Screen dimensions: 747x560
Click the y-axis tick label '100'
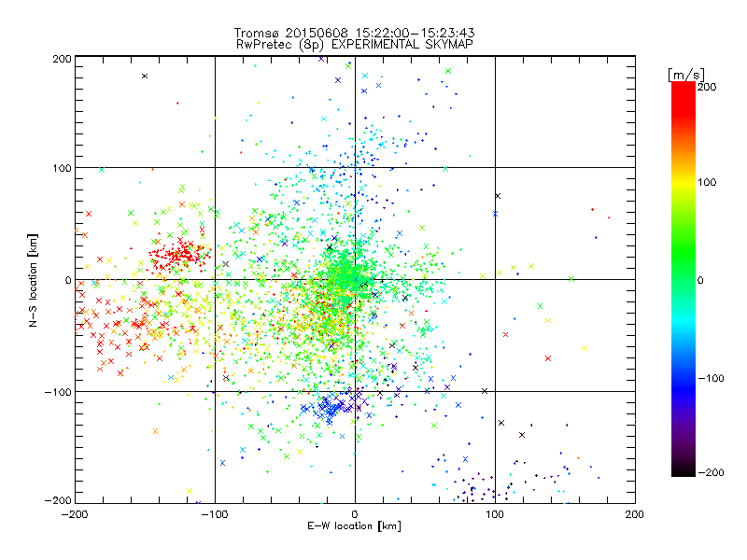point(63,168)
